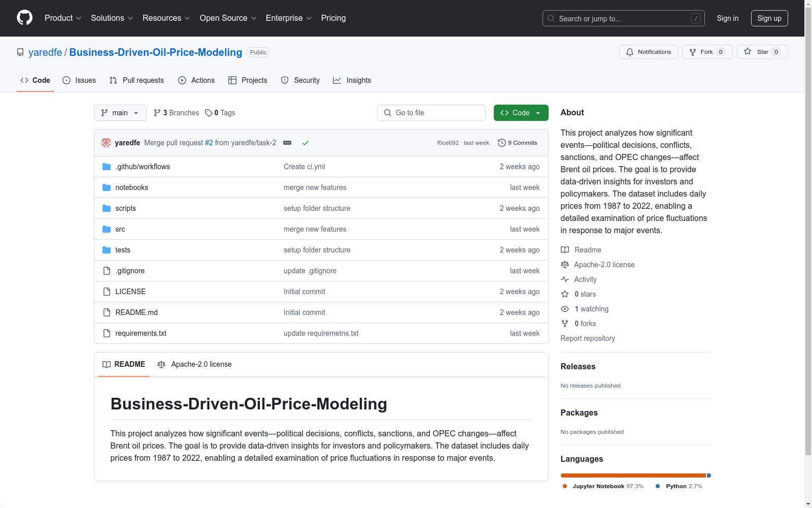This screenshot has height=508, width=812.
Task: Click the LICENSE file icon
Action: [x=107, y=292]
